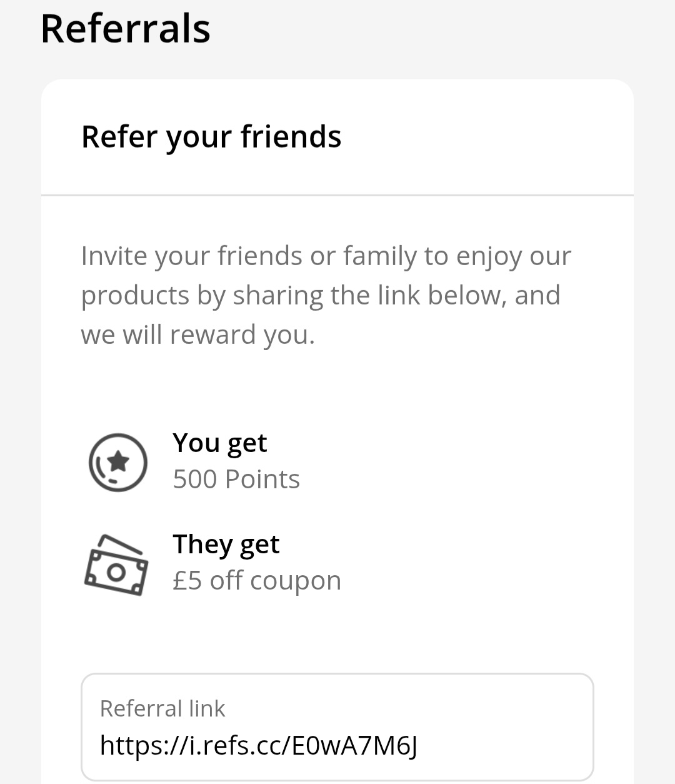The height and width of the screenshot is (784, 675).
Task: Click the star inside the coin icon
Action: coord(119,461)
